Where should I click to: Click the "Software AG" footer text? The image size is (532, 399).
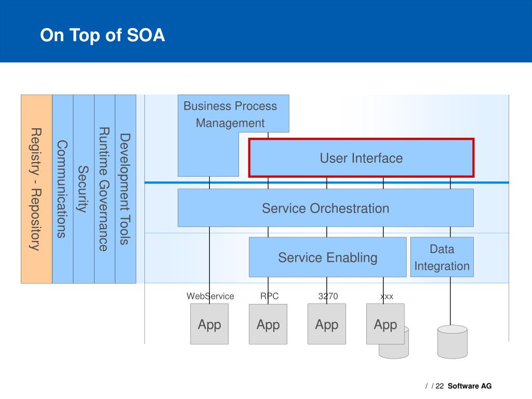[x=470, y=386]
